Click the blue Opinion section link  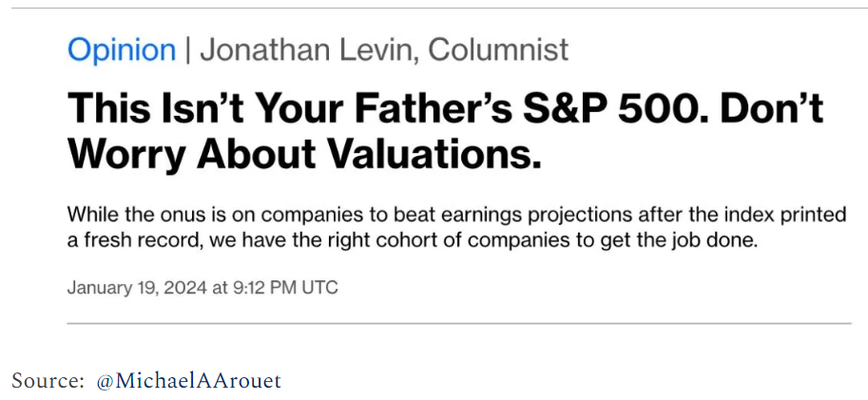coord(121,50)
